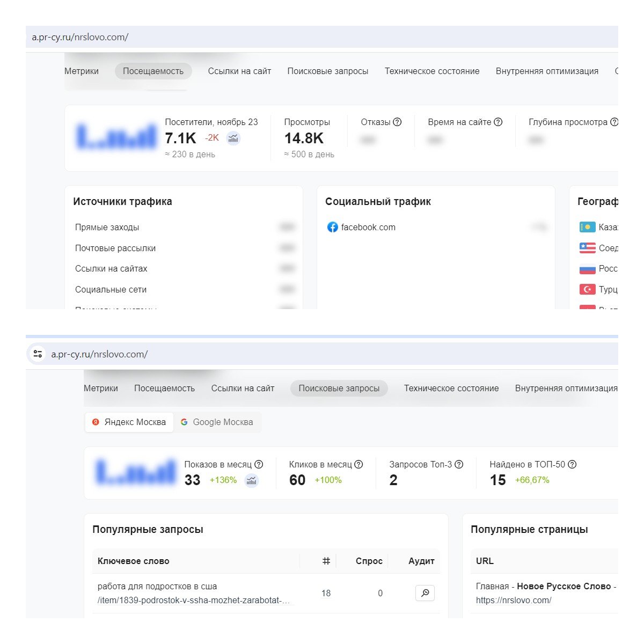Open Посещаемость tab in lower panel

(x=164, y=388)
